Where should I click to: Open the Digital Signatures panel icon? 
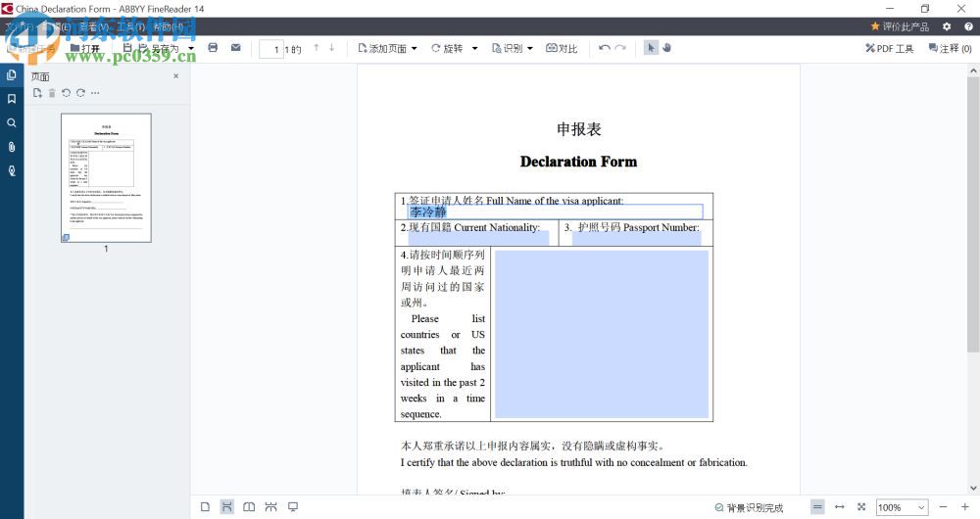click(x=11, y=170)
